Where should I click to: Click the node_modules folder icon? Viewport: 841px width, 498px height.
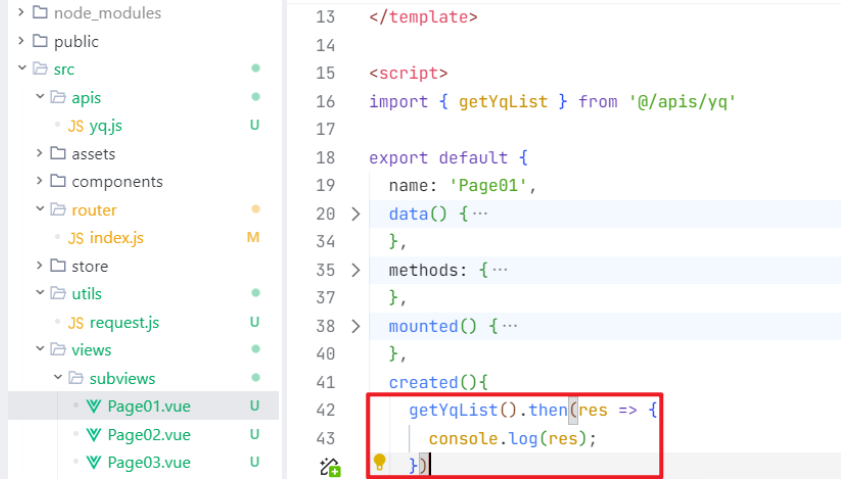[40, 12]
